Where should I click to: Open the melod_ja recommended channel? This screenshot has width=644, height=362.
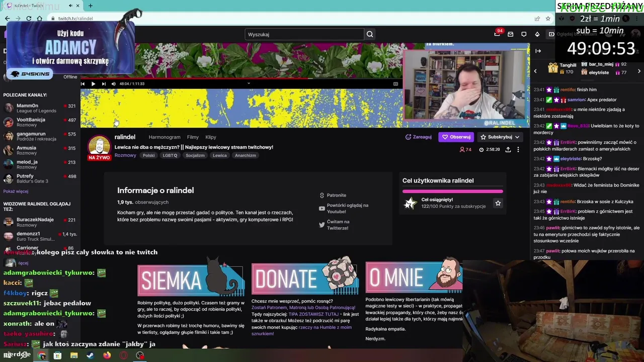40,164
